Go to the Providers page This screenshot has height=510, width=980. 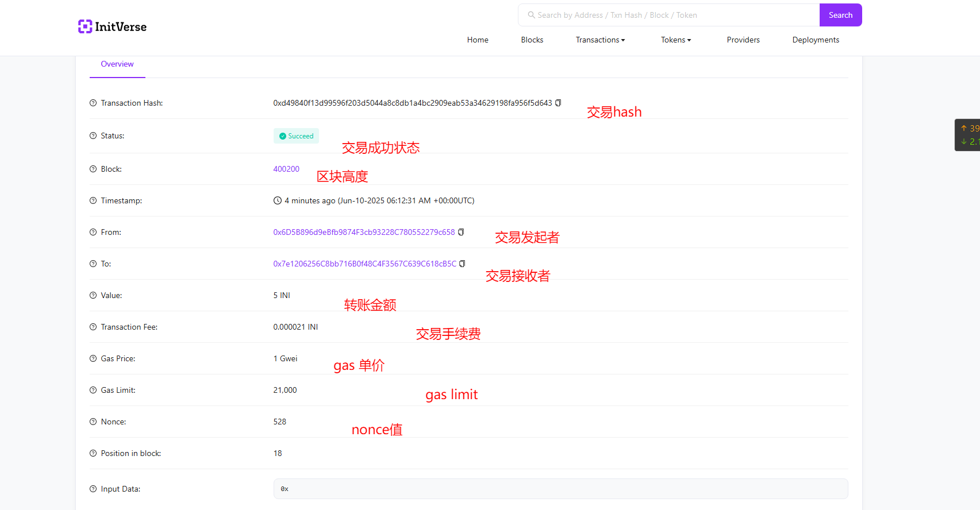click(743, 40)
